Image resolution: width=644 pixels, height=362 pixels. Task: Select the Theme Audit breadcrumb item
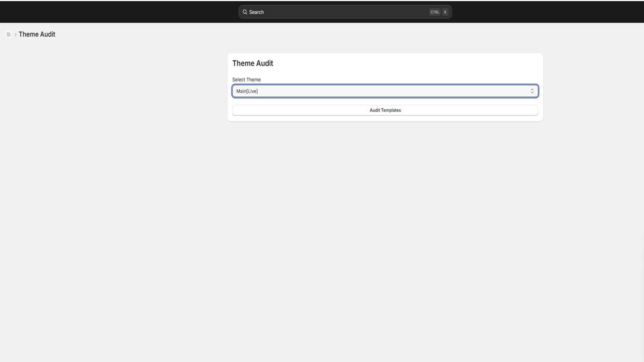[37, 34]
